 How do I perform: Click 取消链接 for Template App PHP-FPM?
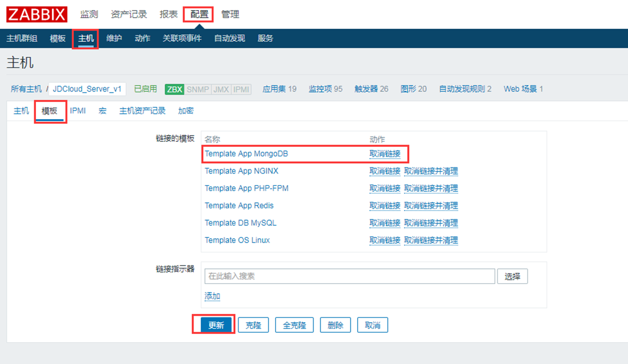[x=385, y=188]
